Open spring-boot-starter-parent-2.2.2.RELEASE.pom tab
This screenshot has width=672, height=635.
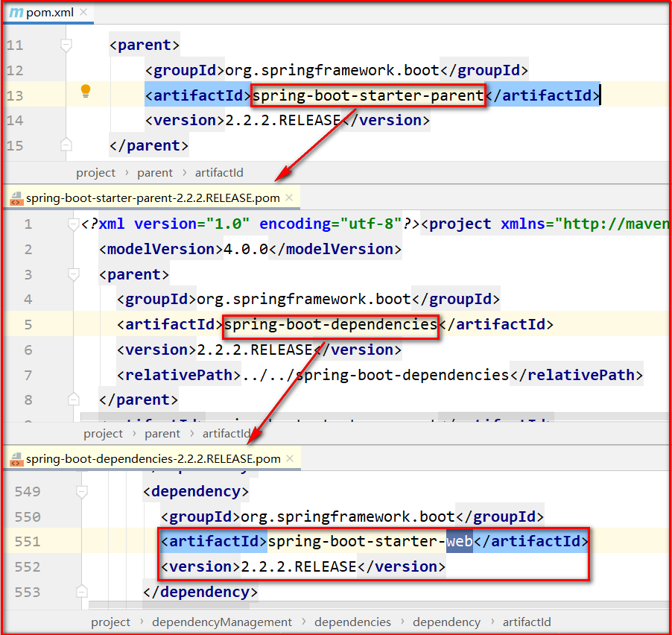point(153,198)
